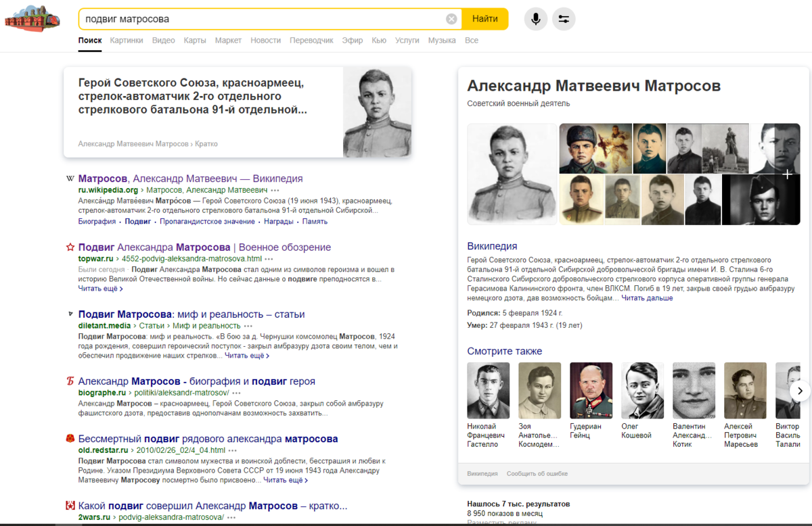Open the three-dot menu of the topwar.ru result
Screen dimensions: 812x526
pos(269,259)
